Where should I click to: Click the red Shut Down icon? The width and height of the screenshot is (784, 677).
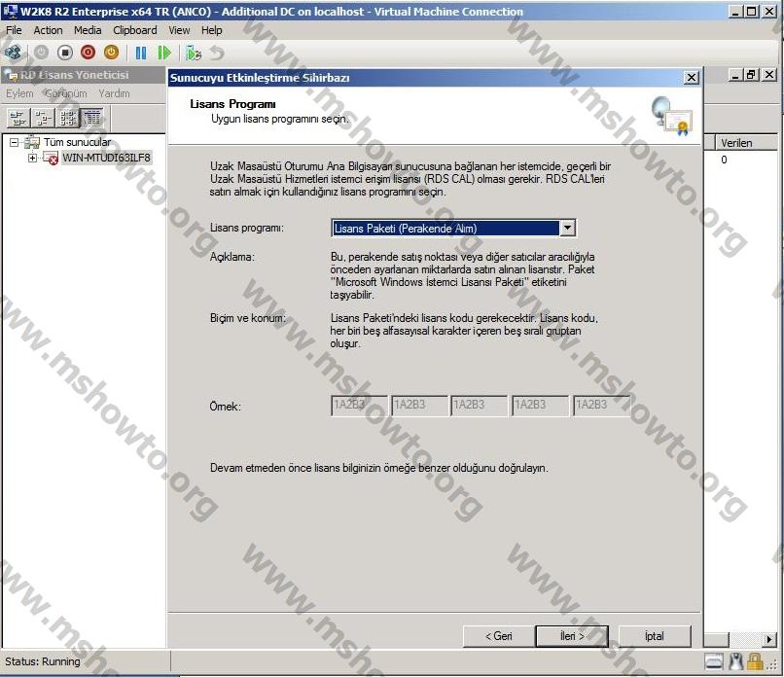coord(88,52)
